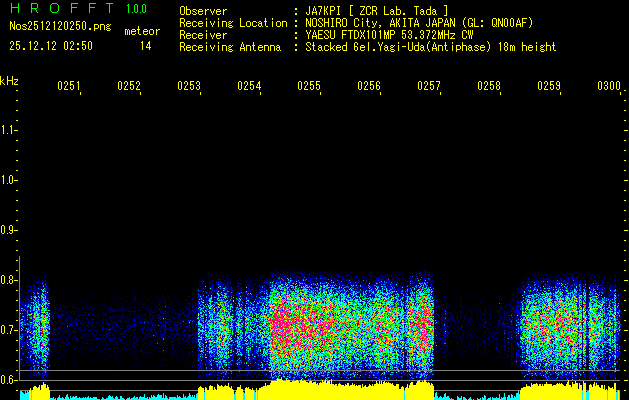Click the Stacked 6el Yagi-Uda antenna text

pos(430,46)
